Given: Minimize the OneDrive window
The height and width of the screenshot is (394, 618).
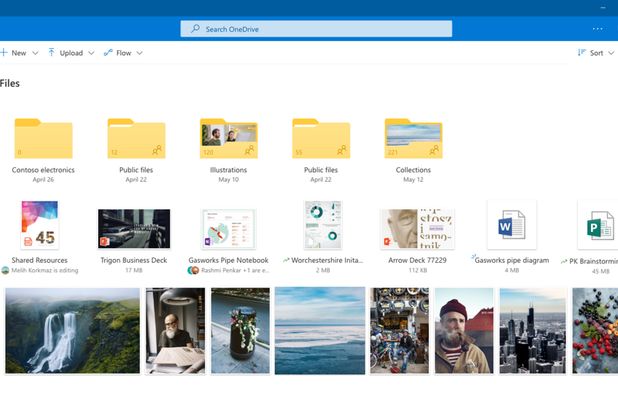Looking at the screenshot, I should [603, 7].
